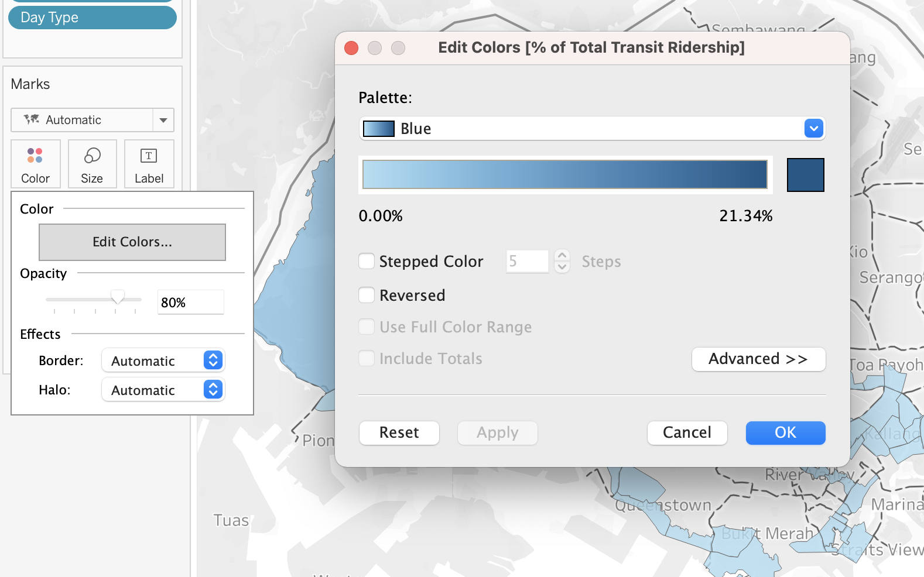
Task: Confirm with the OK button
Action: (785, 432)
